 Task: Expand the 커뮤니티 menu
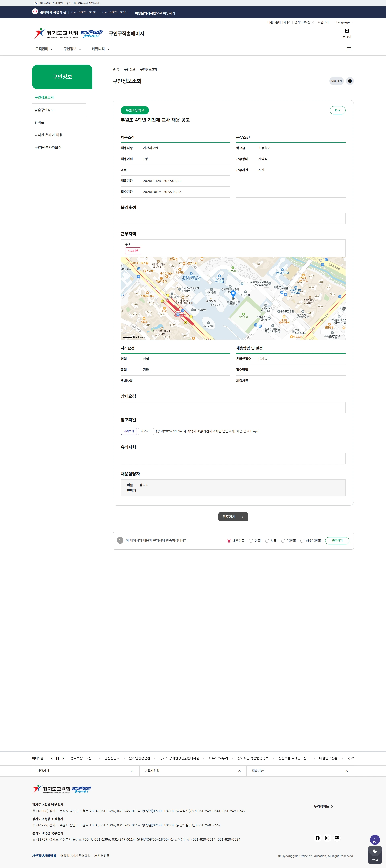tap(101, 49)
